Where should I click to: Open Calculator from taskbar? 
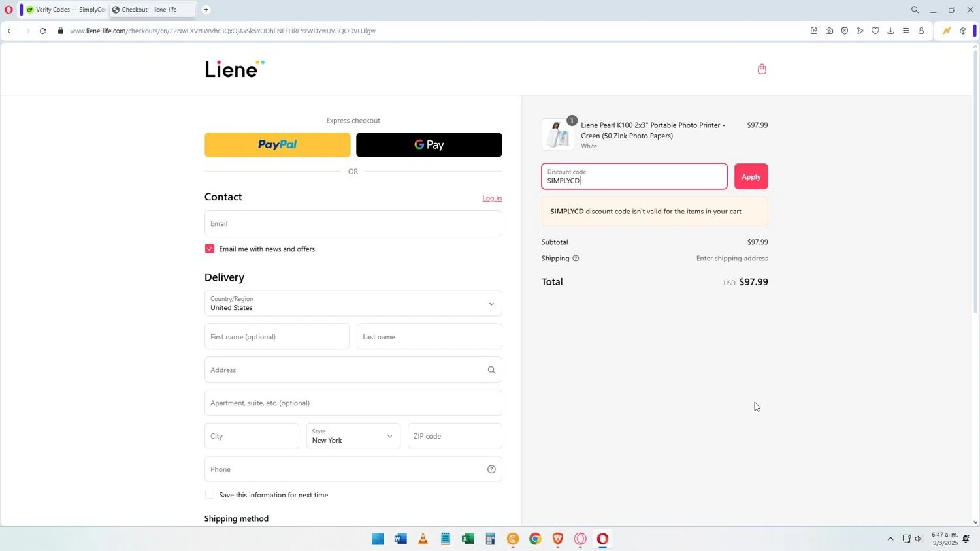pos(490,539)
